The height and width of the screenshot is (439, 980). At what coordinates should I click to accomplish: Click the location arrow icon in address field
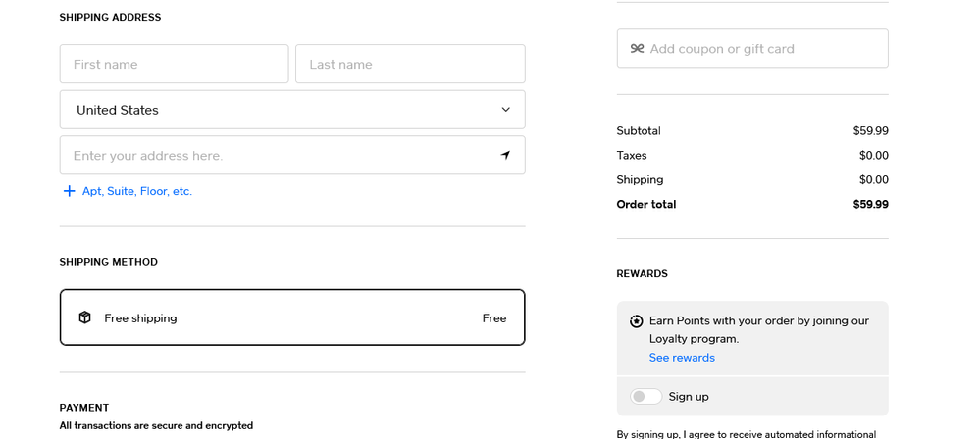[505, 155]
